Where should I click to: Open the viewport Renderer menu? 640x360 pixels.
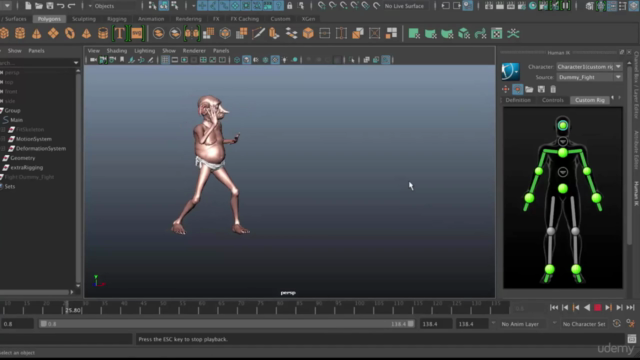(x=194, y=51)
